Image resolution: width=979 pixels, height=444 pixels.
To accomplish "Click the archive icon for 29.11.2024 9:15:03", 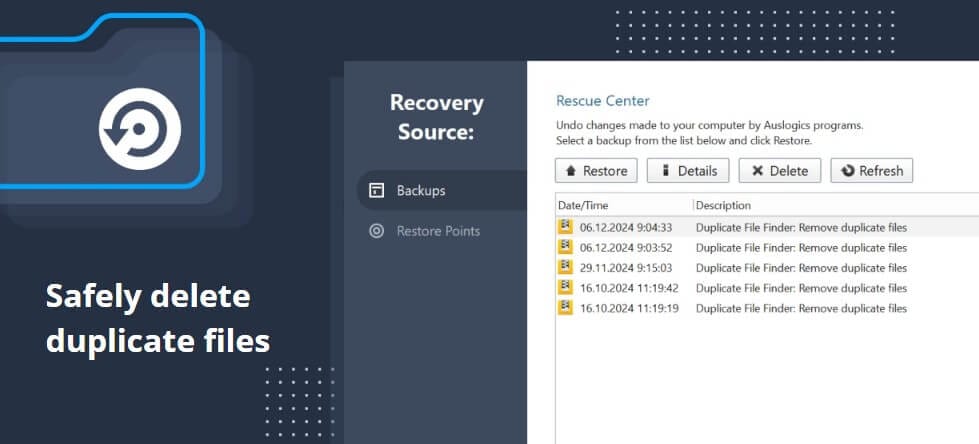I will click(x=565, y=267).
